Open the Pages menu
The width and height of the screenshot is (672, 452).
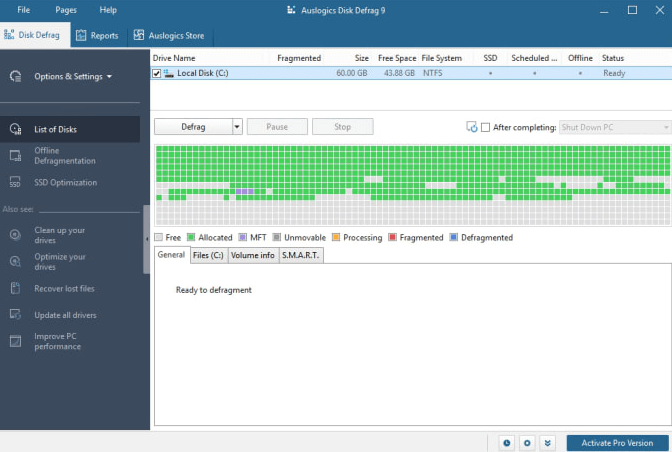[66, 10]
